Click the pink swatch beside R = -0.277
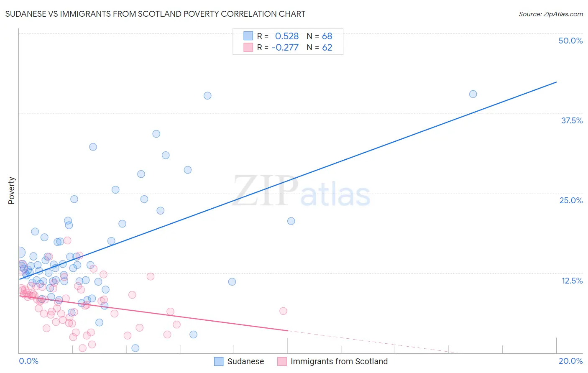Image resolution: width=588 pixels, height=373 pixels. [248, 47]
